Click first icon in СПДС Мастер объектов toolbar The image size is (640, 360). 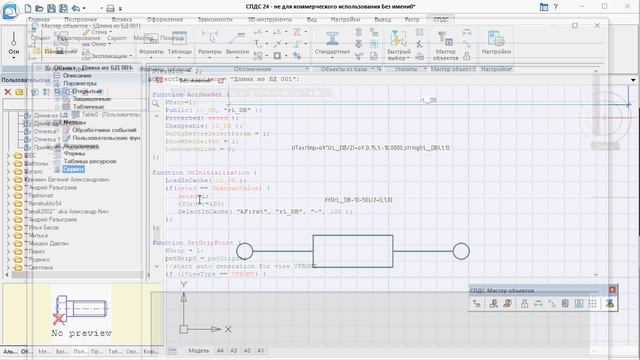[476, 304]
